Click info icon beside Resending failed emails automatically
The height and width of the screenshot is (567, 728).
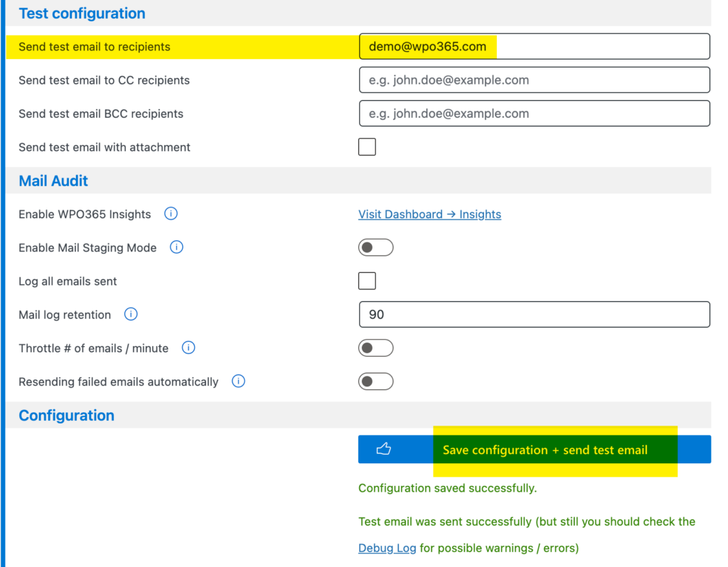[238, 382]
